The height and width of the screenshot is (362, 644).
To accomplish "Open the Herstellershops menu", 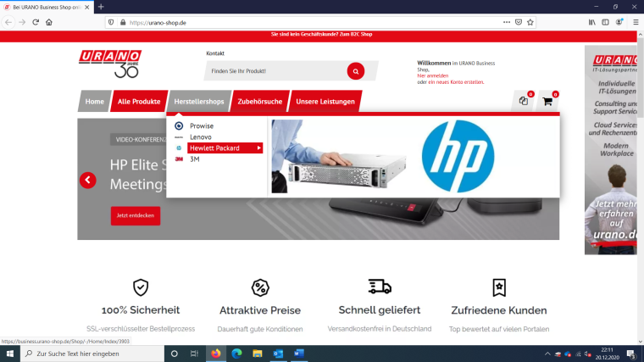I will (x=198, y=102).
